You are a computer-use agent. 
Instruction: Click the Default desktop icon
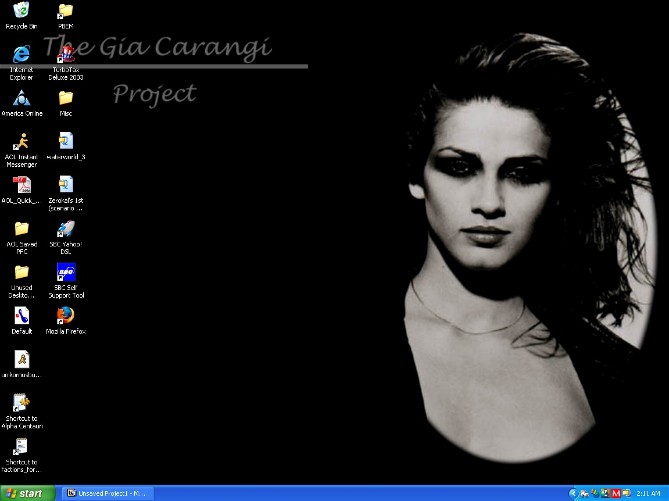click(x=21, y=316)
